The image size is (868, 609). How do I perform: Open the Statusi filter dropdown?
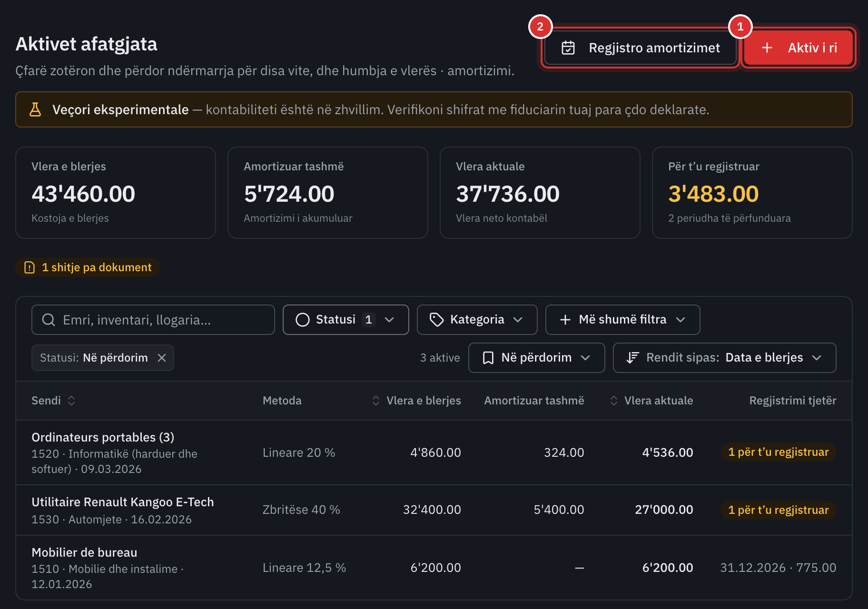coord(346,320)
